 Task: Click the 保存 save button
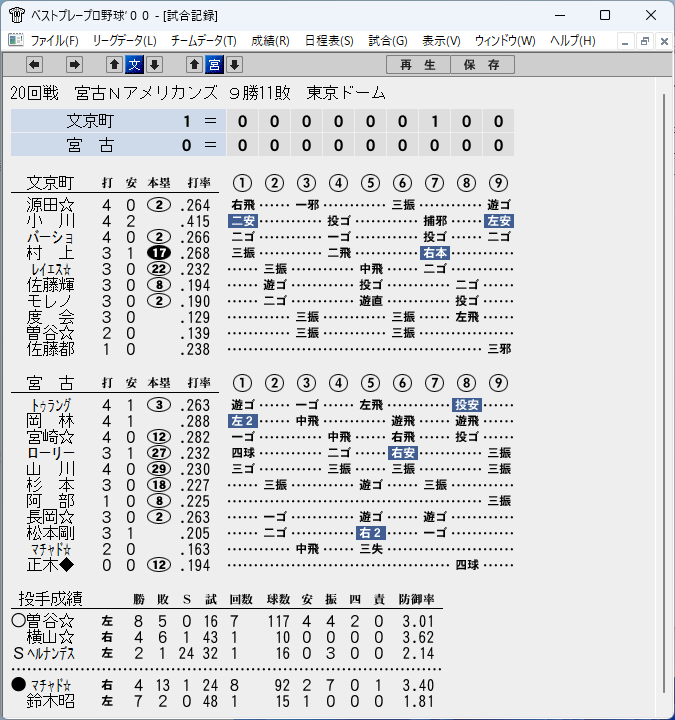click(x=482, y=65)
